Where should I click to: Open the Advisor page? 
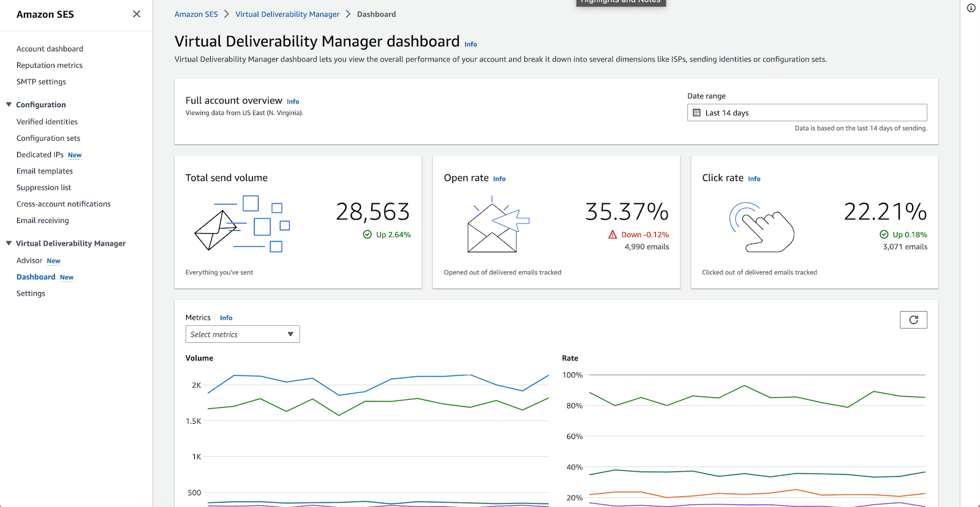tap(29, 261)
